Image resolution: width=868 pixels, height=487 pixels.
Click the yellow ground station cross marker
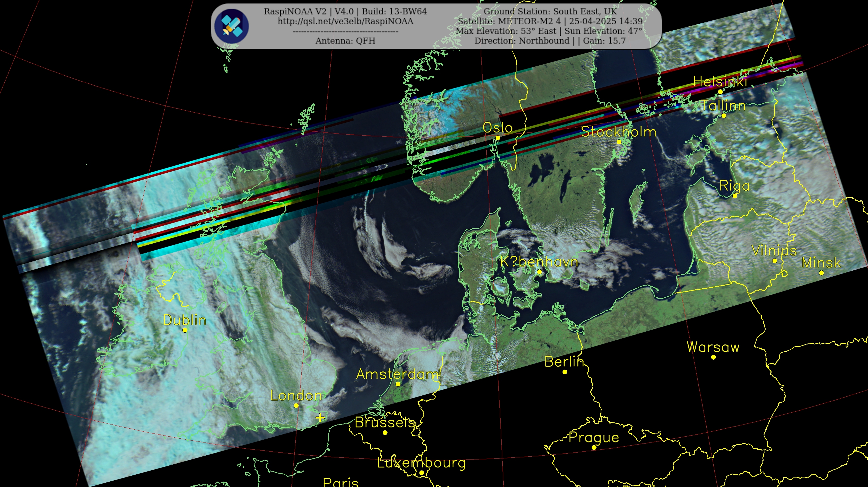pos(320,418)
